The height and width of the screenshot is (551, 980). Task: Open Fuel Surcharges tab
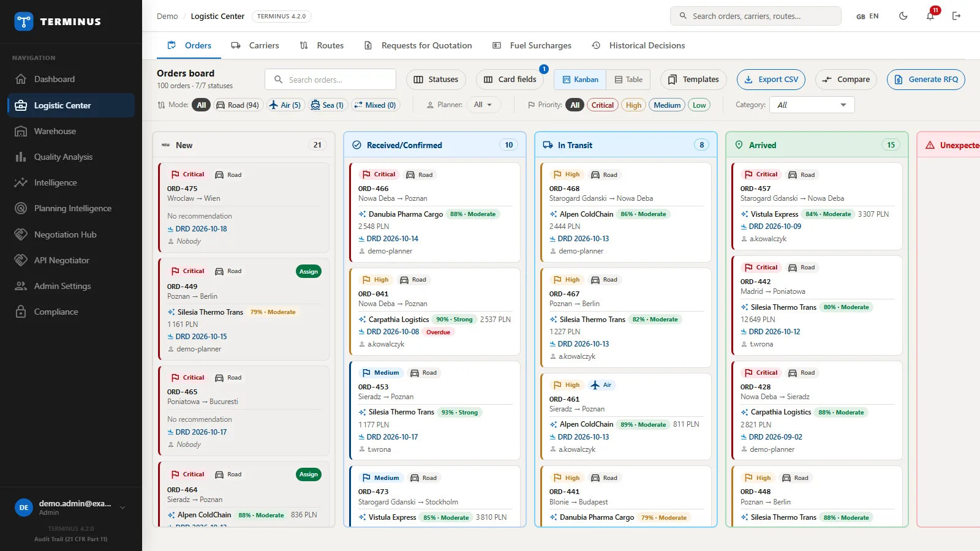532,45
